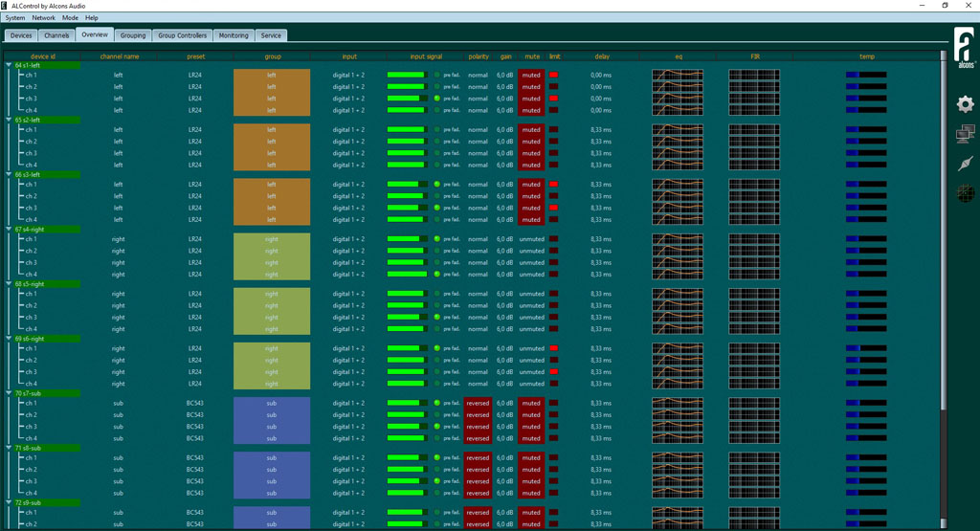Image resolution: width=980 pixels, height=531 pixels.
Task: Click the connection plug icon in sidebar
Action: (965, 164)
